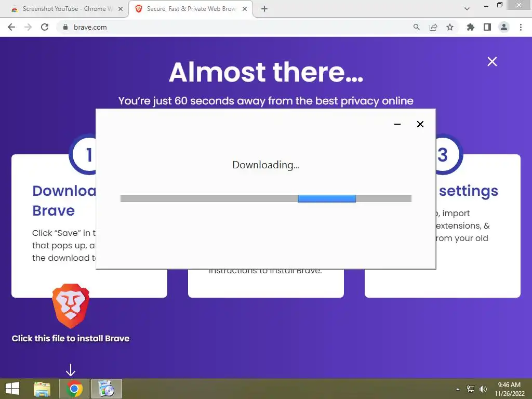Select the Secure, Fast & Private Web Browser tab
The image size is (532, 399).
(x=191, y=9)
